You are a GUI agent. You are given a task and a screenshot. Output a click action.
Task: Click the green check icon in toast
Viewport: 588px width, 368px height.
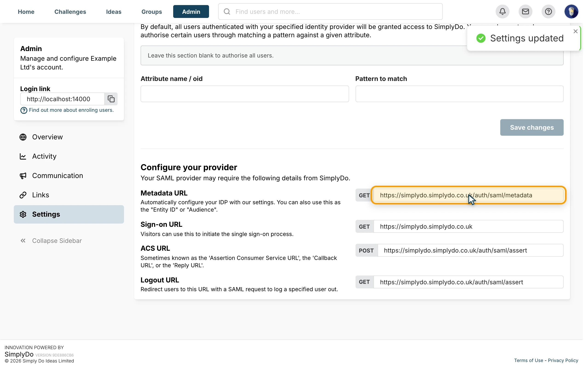pos(481,38)
